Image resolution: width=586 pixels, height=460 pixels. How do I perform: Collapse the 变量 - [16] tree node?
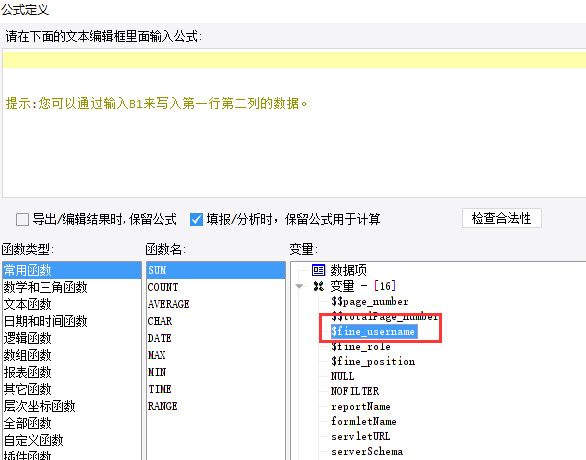299,287
